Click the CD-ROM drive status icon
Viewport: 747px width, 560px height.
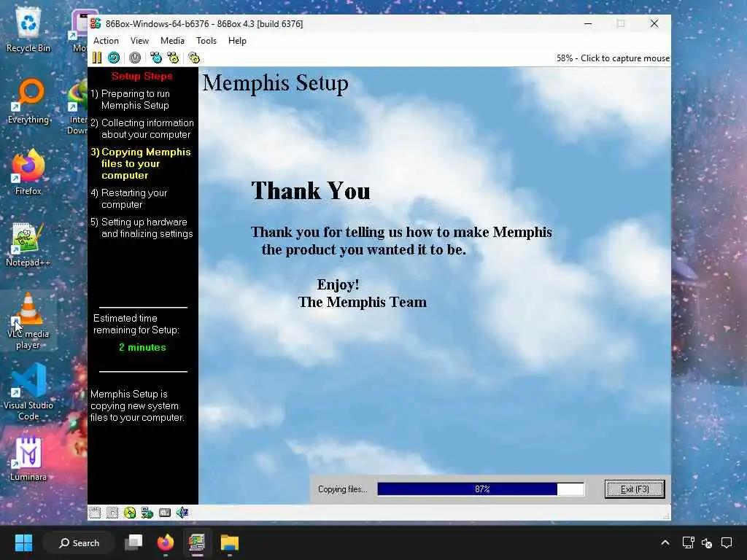click(130, 513)
